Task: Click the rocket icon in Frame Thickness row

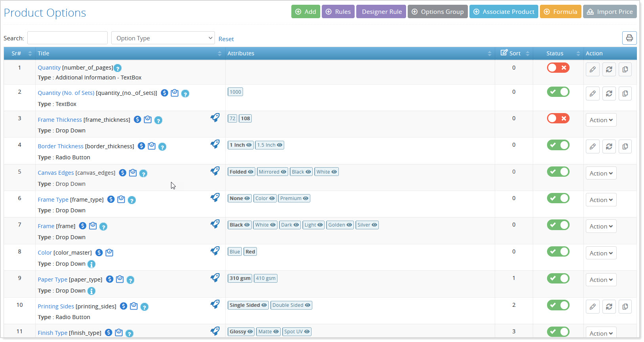Action: [215, 117]
